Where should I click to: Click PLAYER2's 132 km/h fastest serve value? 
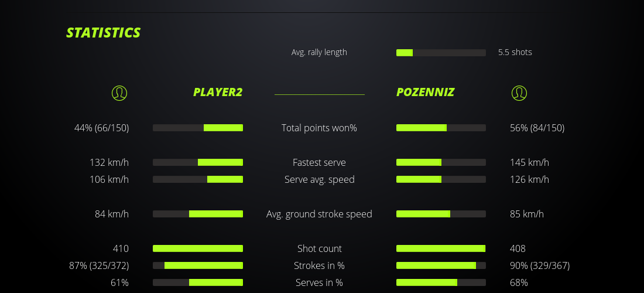(109, 162)
